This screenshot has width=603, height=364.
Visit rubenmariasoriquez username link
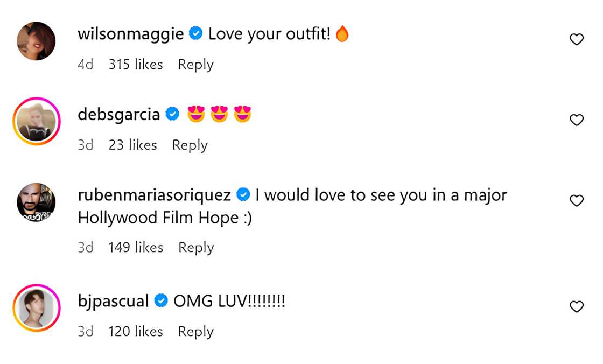pyautogui.click(x=155, y=195)
